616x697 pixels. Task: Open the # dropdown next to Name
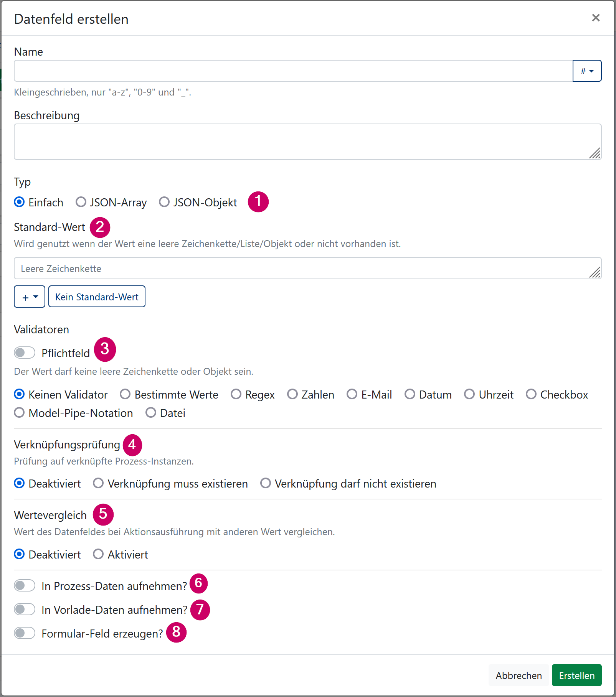coord(587,71)
